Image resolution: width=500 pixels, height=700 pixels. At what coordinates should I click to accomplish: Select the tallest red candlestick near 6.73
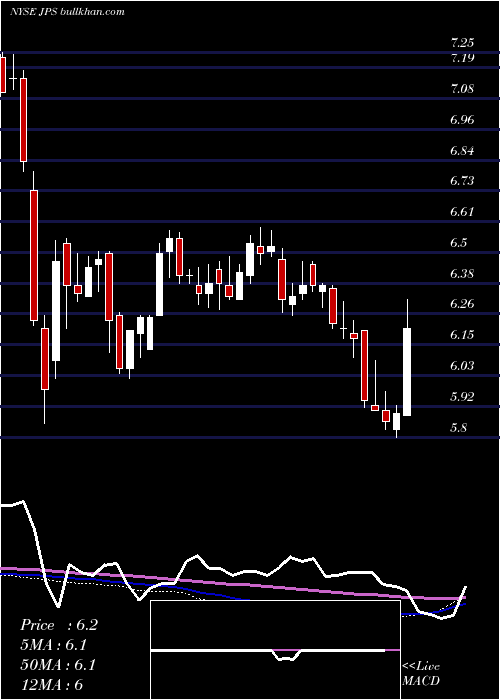click(x=34, y=255)
